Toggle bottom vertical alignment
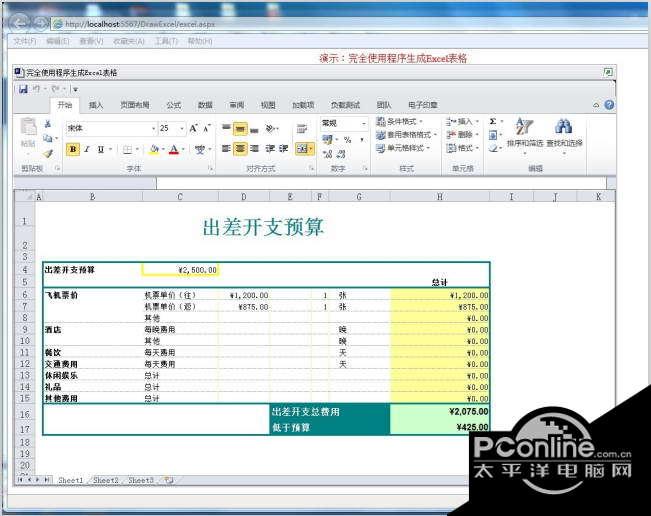651x516 pixels. 255,129
